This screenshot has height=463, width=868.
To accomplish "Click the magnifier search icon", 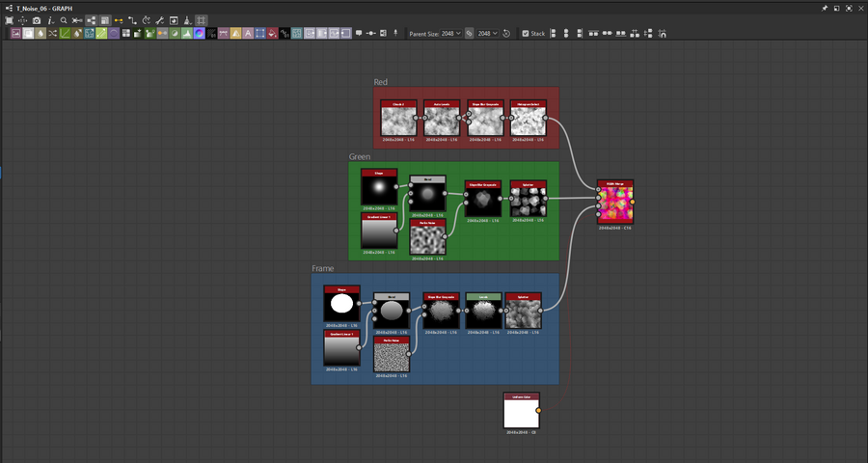I will 64,20.
